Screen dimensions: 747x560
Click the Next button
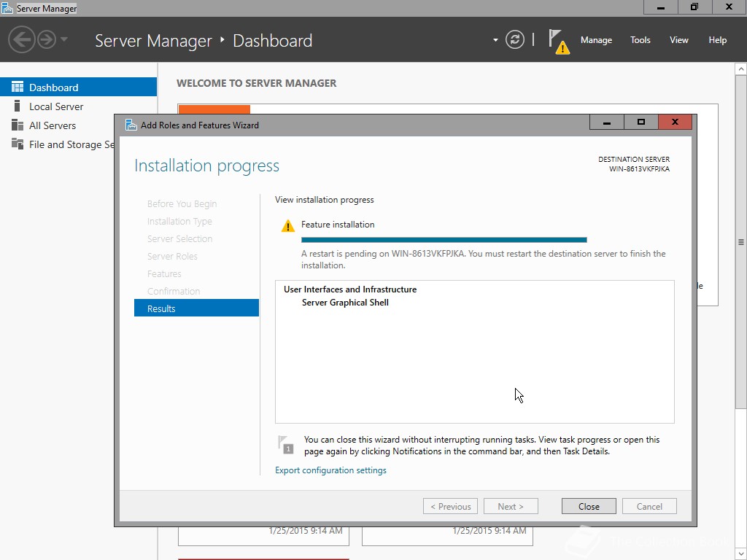(x=511, y=506)
